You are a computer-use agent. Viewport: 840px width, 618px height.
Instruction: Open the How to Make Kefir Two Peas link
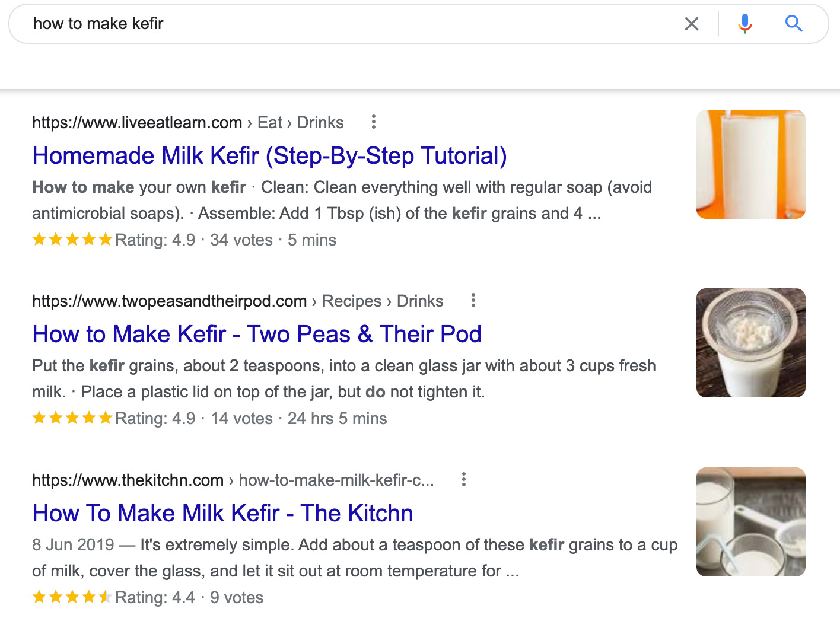[257, 334]
